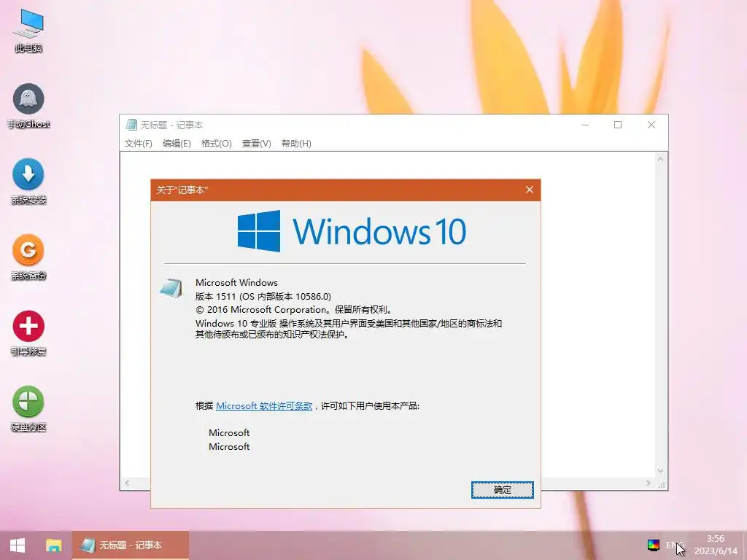Click the © 2016 Microsoft Corporation line
Image resolution: width=747 pixels, height=560 pixels.
(295, 309)
